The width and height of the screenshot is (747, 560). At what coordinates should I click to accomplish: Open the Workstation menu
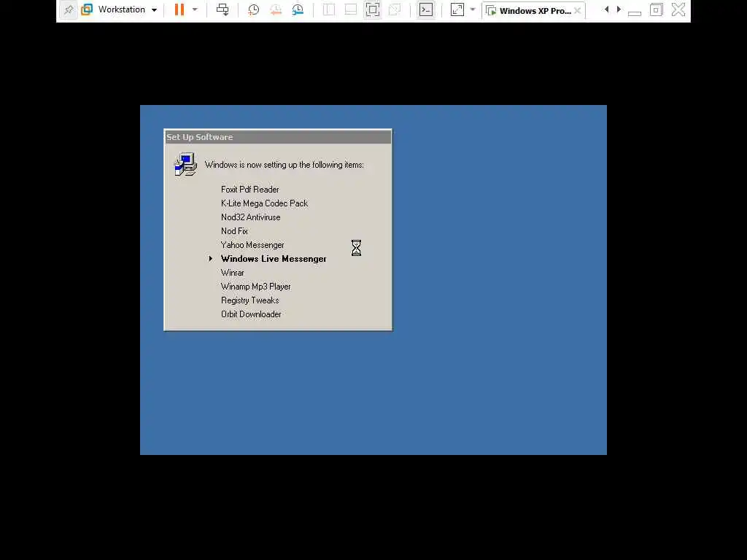119,9
